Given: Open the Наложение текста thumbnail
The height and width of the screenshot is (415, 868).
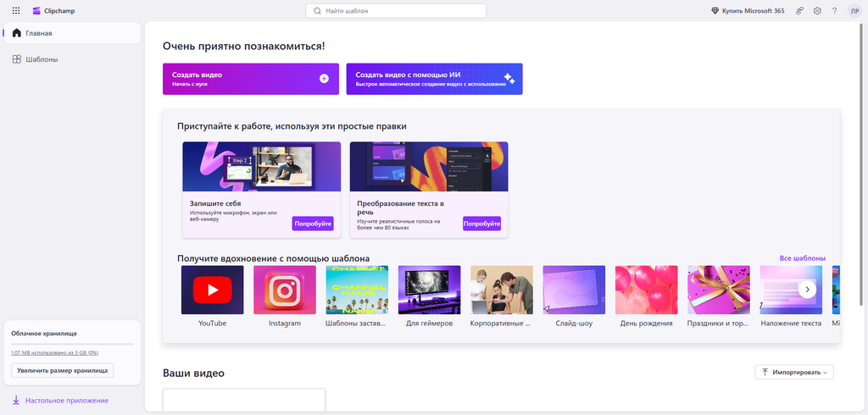Looking at the screenshot, I should click(x=791, y=290).
